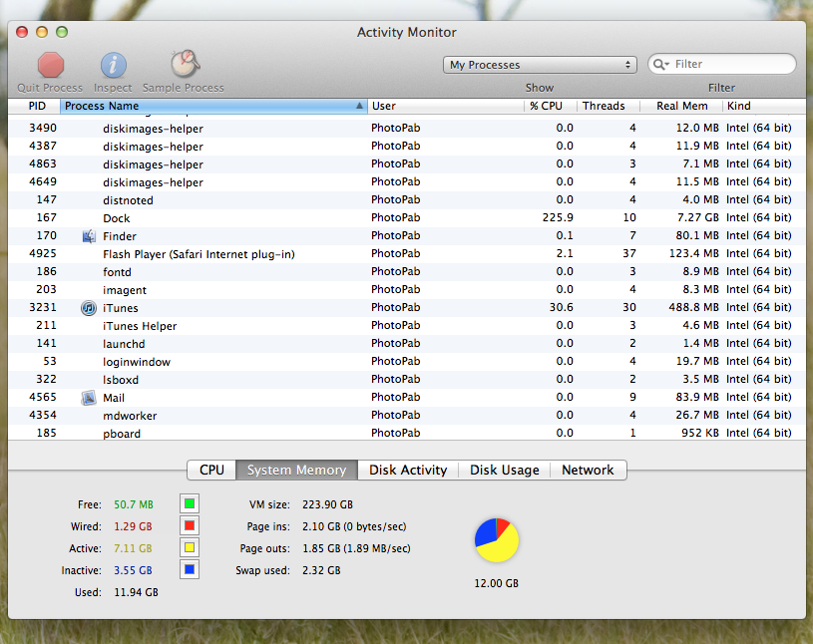Select the lsboxd process row
This screenshot has height=644, width=813.
point(407,380)
